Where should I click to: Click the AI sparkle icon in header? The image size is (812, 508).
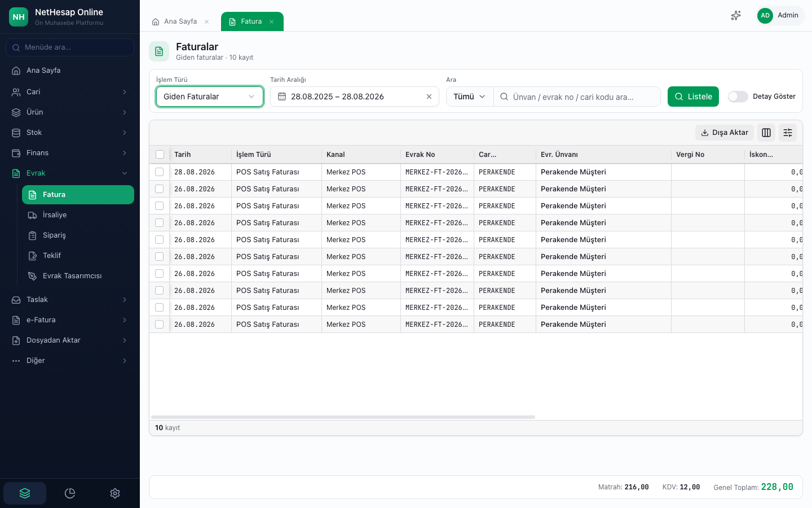point(736,16)
